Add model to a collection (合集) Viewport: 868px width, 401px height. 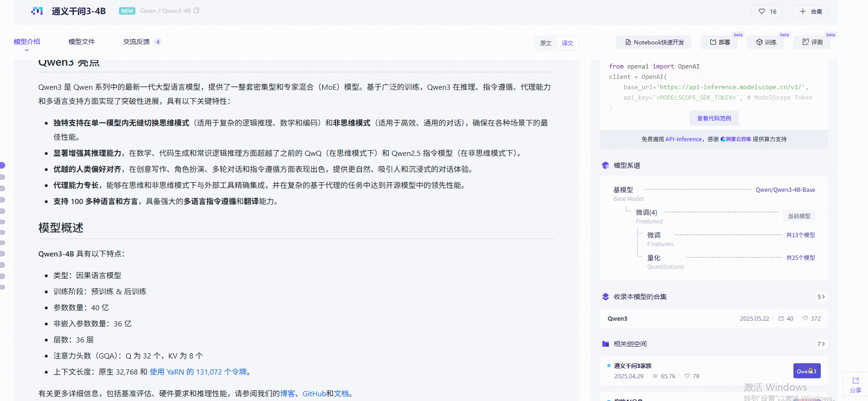[x=810, y=11]
